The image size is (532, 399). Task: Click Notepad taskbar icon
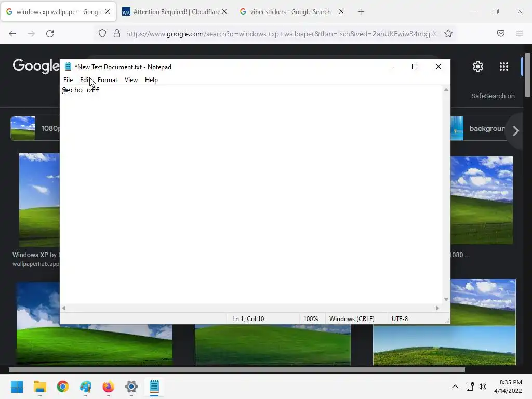[154, 387]
